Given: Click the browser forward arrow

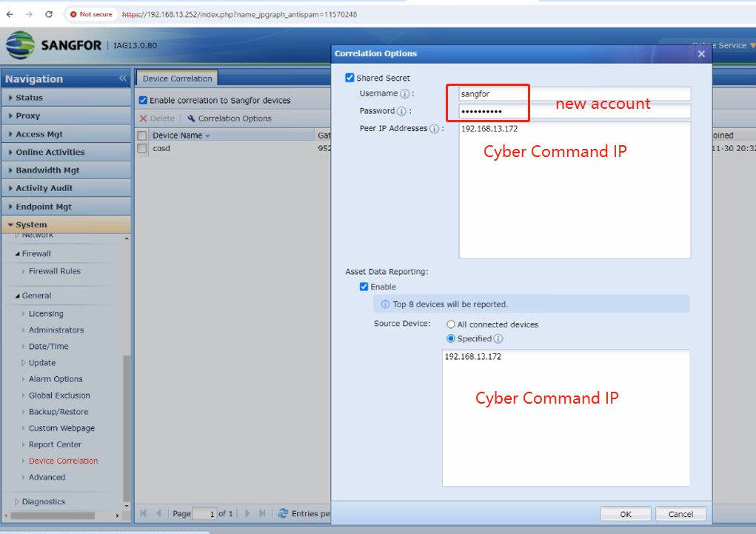Looking at the screenshot, I should click(x=29, y=15).
